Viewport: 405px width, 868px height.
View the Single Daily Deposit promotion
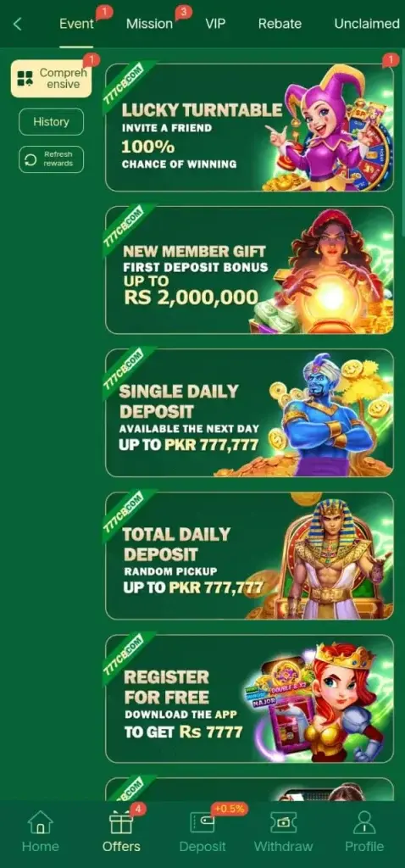[250, 413]
